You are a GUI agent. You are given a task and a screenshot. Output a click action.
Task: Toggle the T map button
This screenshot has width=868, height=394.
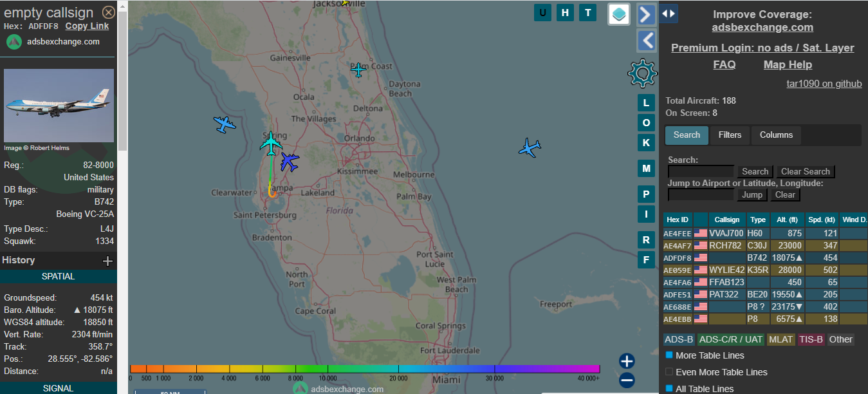587,12
